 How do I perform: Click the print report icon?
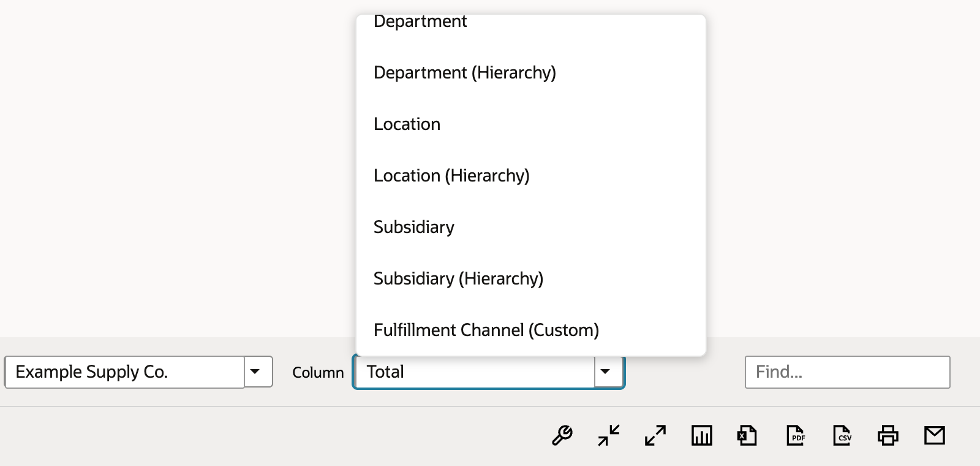point(888,435)
